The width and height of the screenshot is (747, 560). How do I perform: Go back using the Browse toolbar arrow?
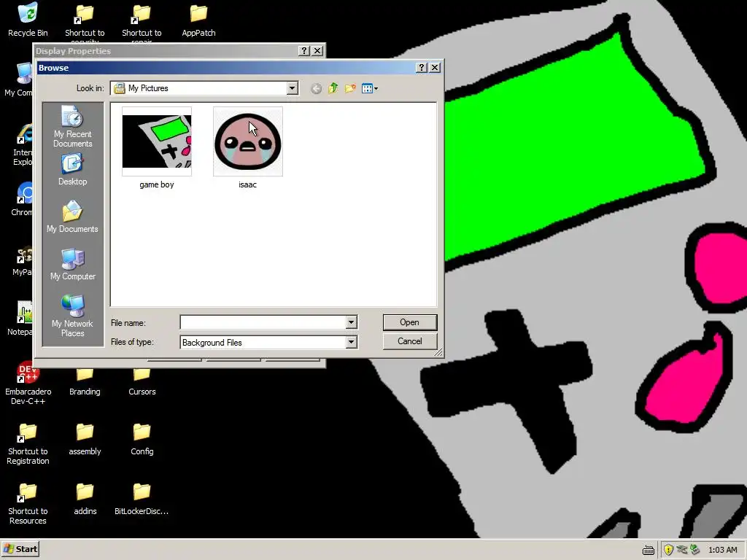click(x=316, y=88)
